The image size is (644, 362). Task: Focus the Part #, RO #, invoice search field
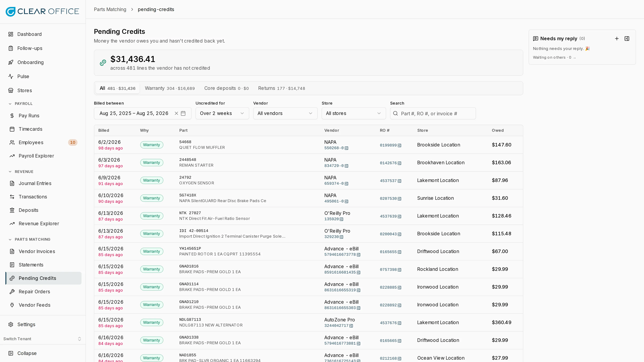point(433,113)
